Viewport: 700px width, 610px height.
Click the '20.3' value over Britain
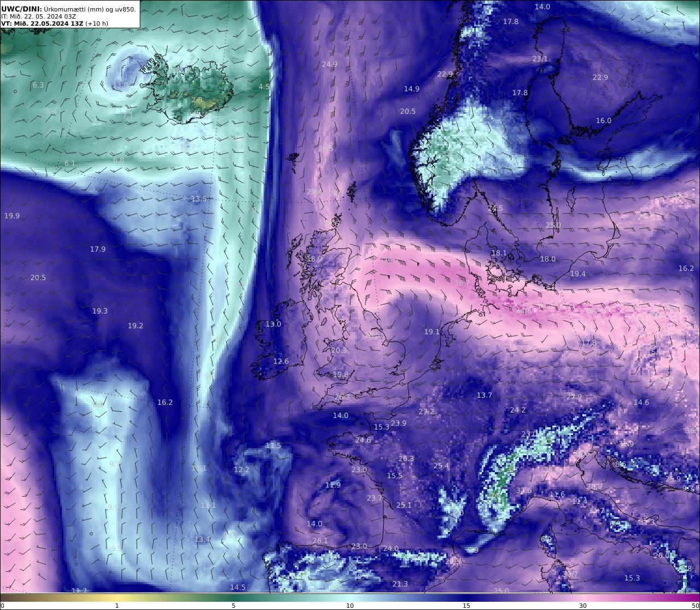(x=339, y=350)
